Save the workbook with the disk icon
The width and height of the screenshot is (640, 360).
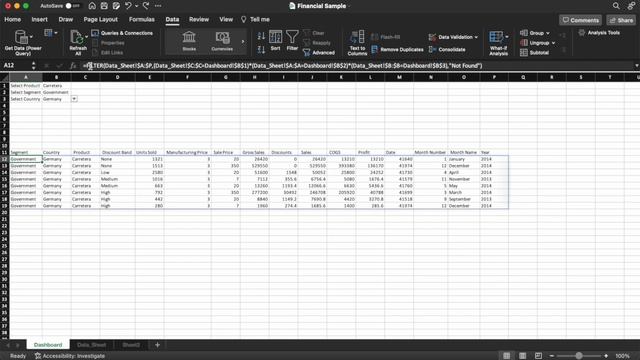104,6
